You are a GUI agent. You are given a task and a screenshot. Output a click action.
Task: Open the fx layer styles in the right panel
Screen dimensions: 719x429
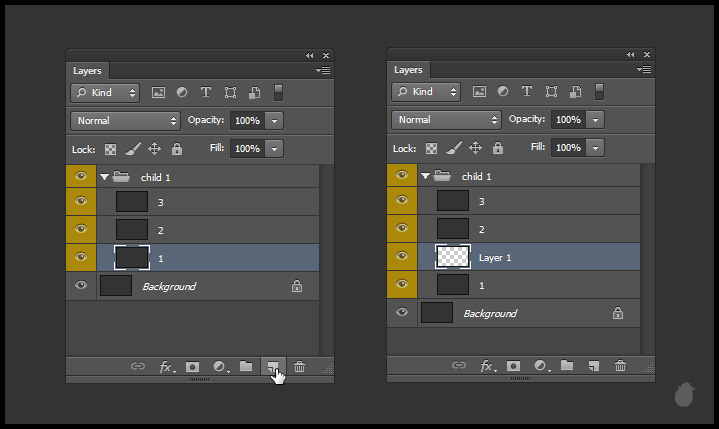[x=488, y=367]
